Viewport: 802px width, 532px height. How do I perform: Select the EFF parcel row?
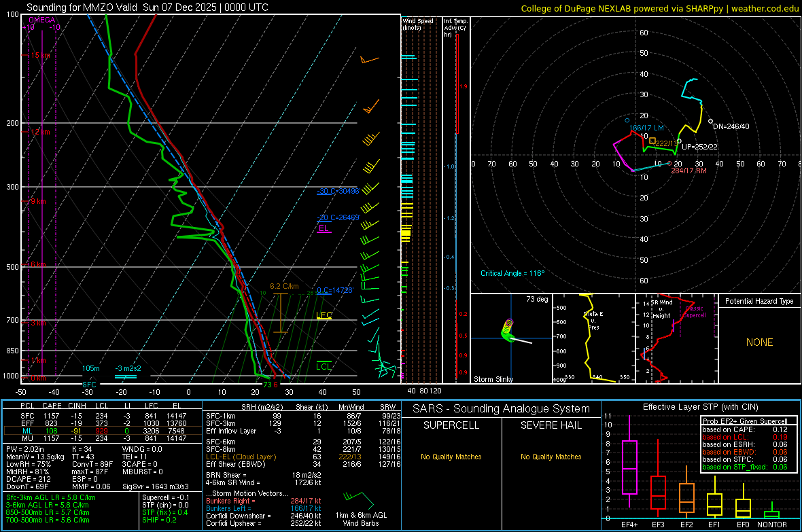[x=103, y=423]
